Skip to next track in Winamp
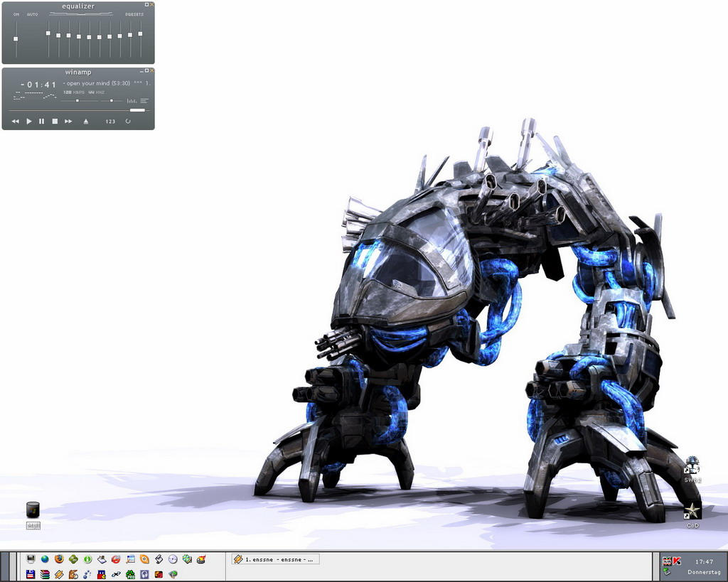This screenshot has height=582, width=728. (x=68, y=121)
